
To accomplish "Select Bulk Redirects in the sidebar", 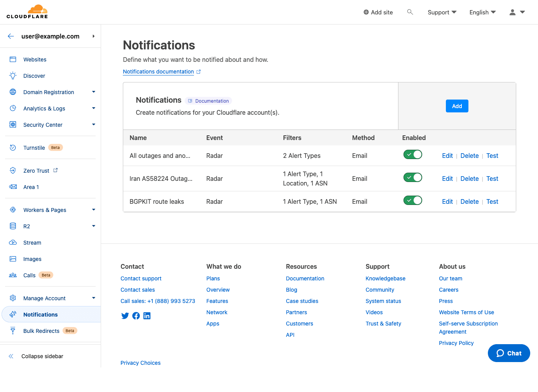I will pyautogui.click(x=41, y=331).
